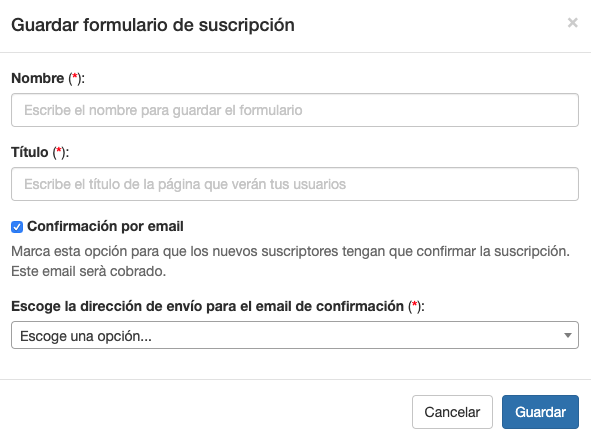This screenshot has width=591, height=440.
Task: Close the dialog with the X icon
Action: pos(573,23)
